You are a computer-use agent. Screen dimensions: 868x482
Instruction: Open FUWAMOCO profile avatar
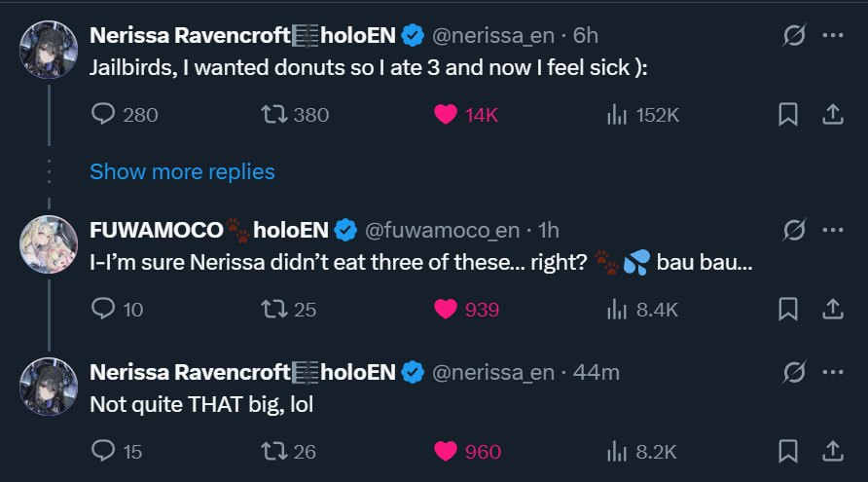49,243
